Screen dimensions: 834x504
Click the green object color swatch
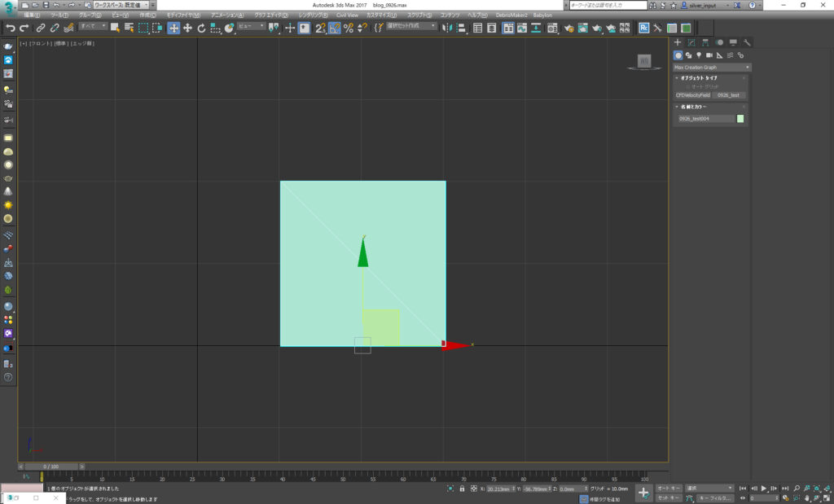740,119
